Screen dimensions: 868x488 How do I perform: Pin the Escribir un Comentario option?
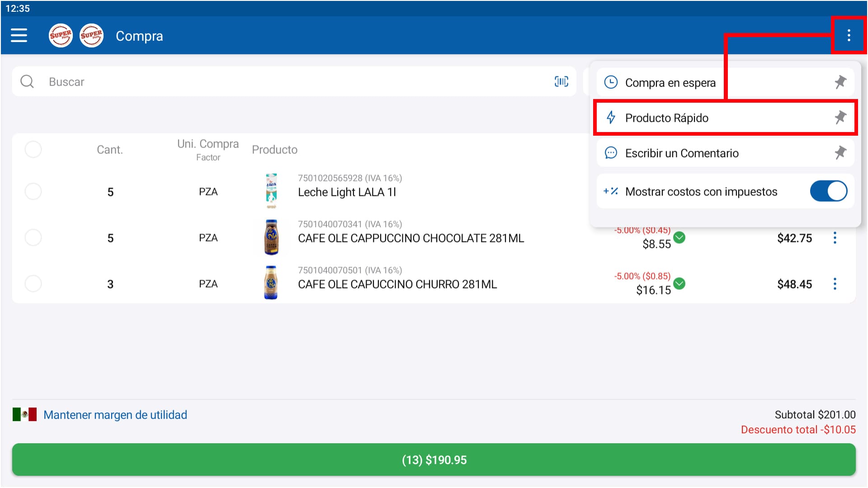pyautogui.click(x=840, y=153)
